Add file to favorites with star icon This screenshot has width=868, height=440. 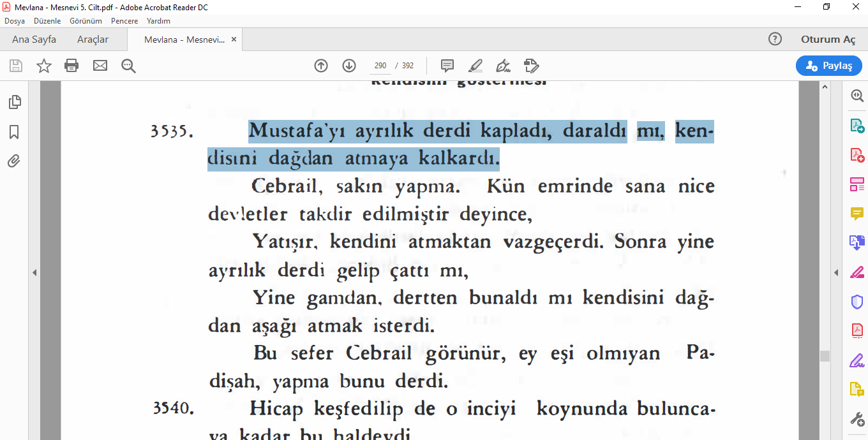point(44,66)
